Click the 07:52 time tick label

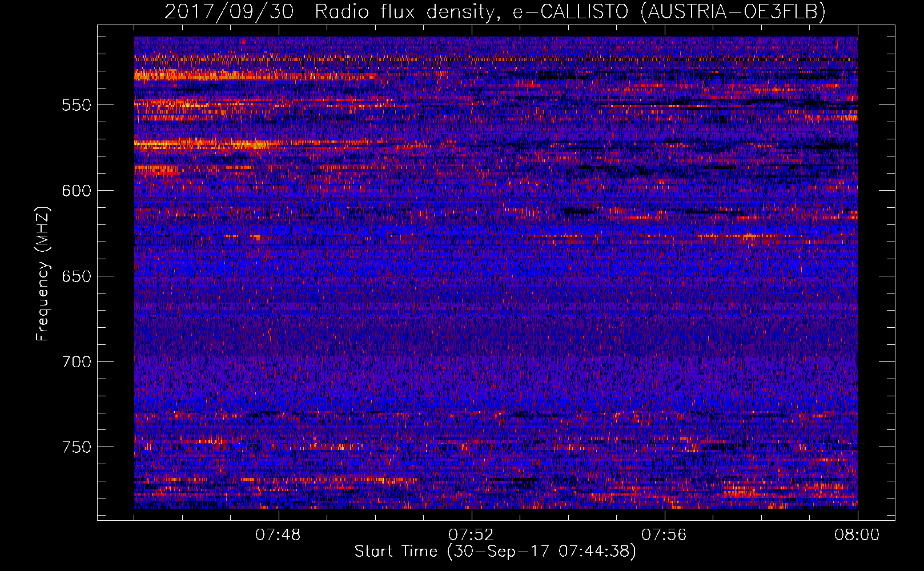click(471, 535)
